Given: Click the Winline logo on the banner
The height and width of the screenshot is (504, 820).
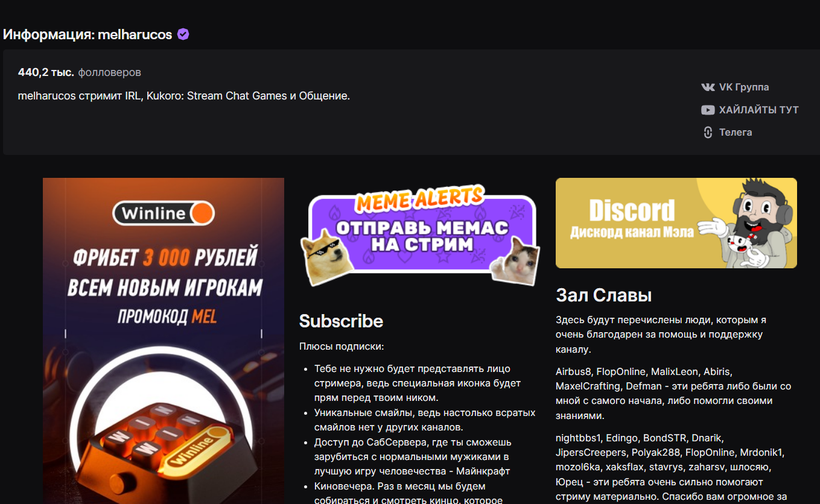Looking at the screenshot, I should click(164, 213).
